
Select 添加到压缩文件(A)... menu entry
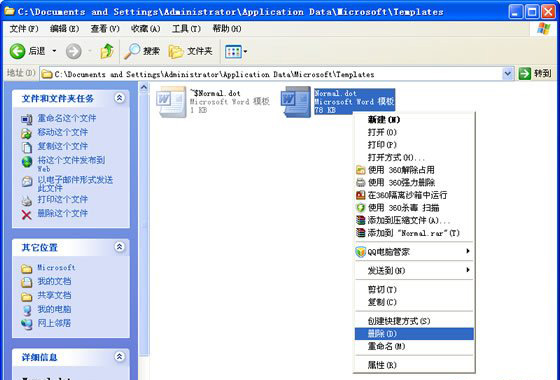[414, 220]
